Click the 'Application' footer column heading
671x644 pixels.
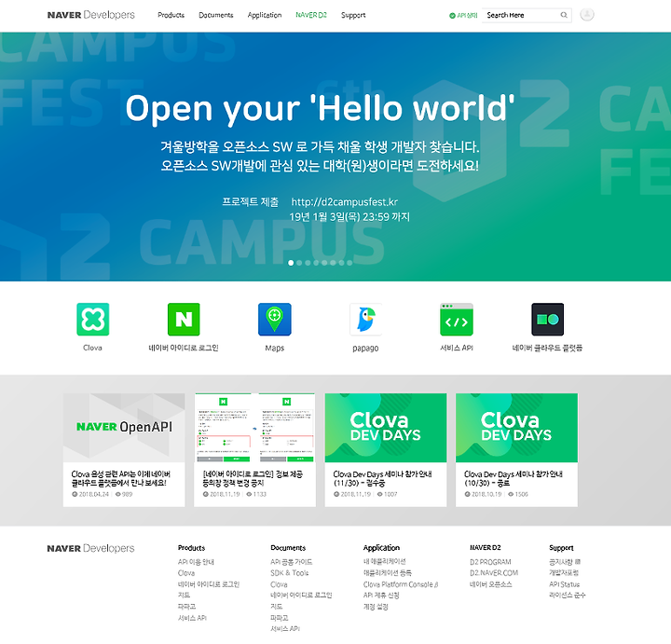381,548
